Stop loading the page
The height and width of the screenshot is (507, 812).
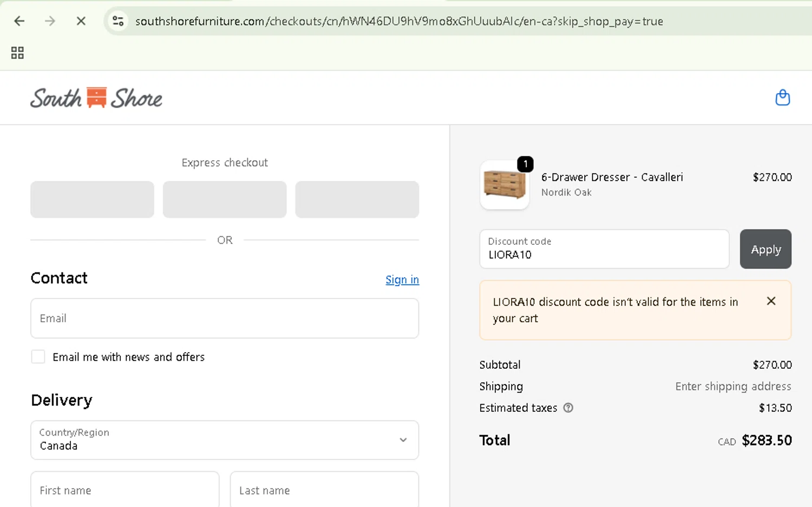point(81,21)
